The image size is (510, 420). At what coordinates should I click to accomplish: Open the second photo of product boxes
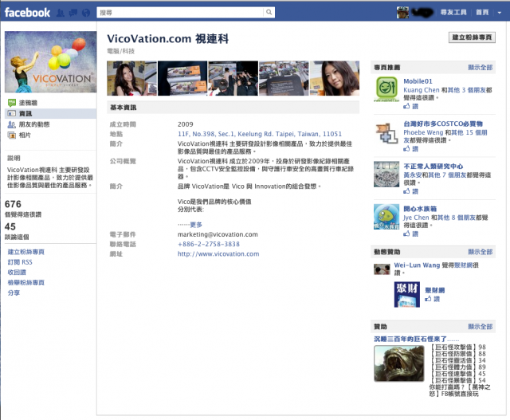[182, 78]
